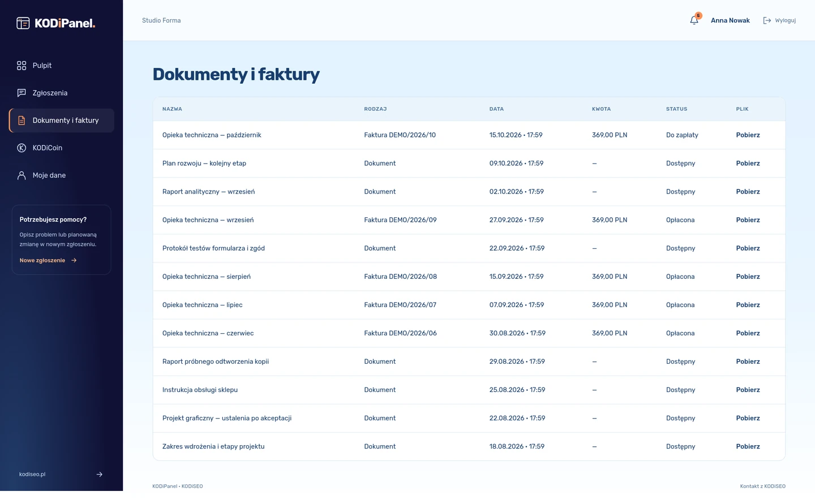The image size is (815, 504).
Task: Click the Status column header
Action: (x=676, y=109)
